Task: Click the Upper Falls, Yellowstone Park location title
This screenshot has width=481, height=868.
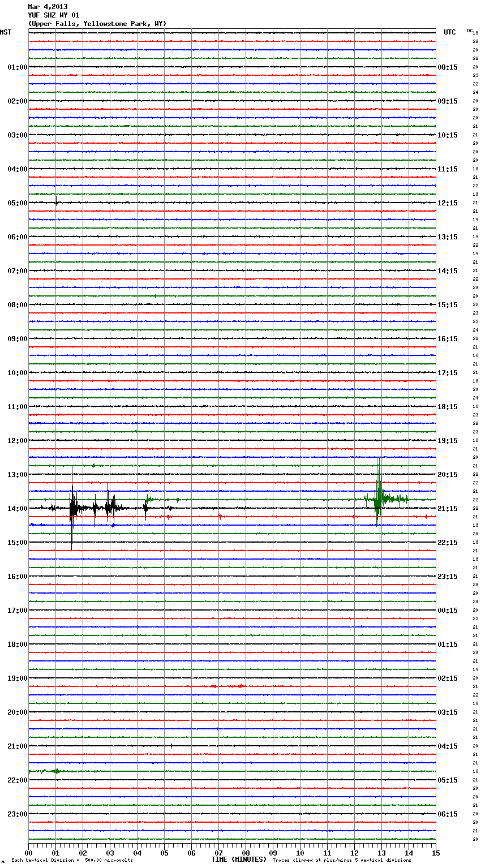Action: 97,24
